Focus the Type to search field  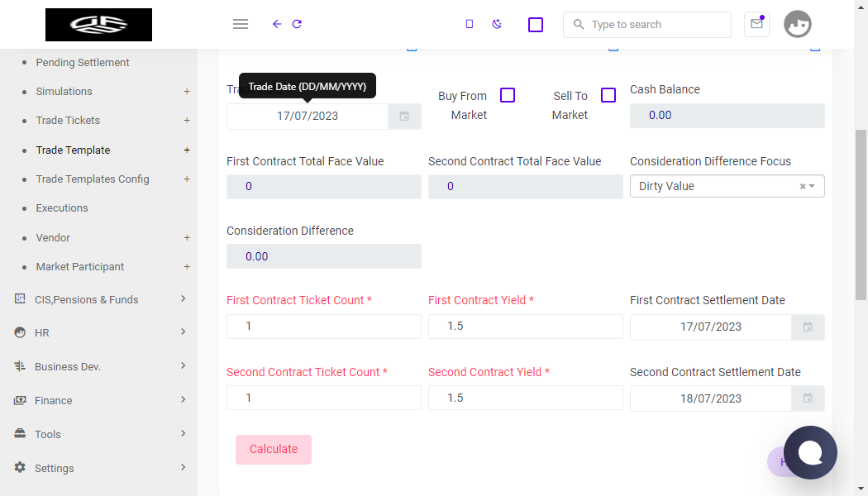point(647,24)
